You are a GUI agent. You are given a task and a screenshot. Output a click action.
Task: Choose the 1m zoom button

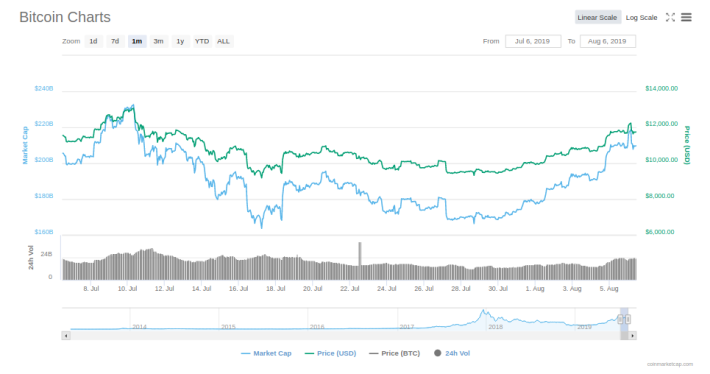[x=137, y=41]
